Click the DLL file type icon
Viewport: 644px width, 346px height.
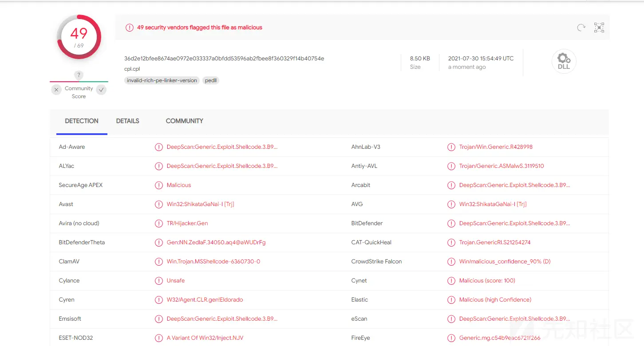click(564, 61)
